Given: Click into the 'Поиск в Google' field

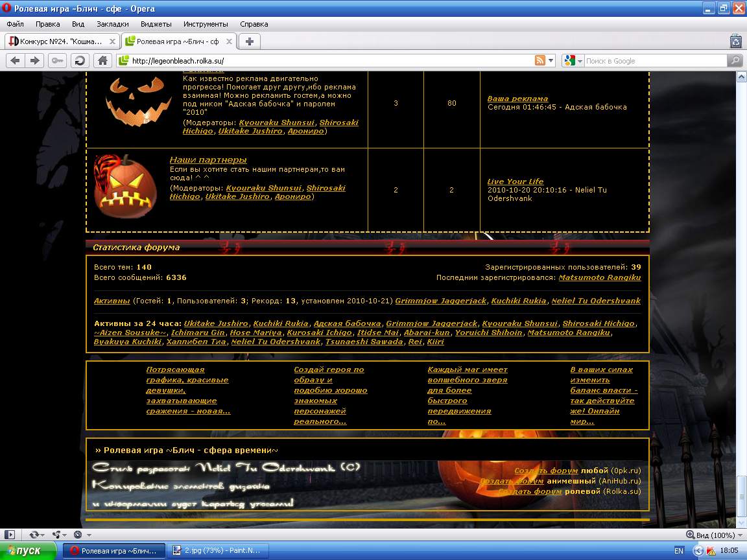Looking at the screenshot, I should tap(655, 60).
